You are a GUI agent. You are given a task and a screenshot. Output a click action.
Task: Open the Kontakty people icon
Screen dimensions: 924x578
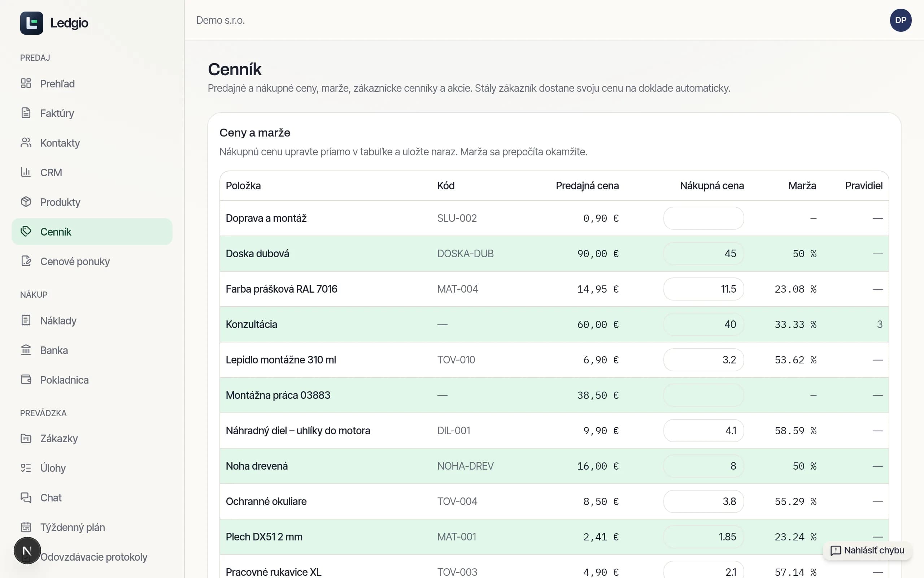tap(26, 143)
